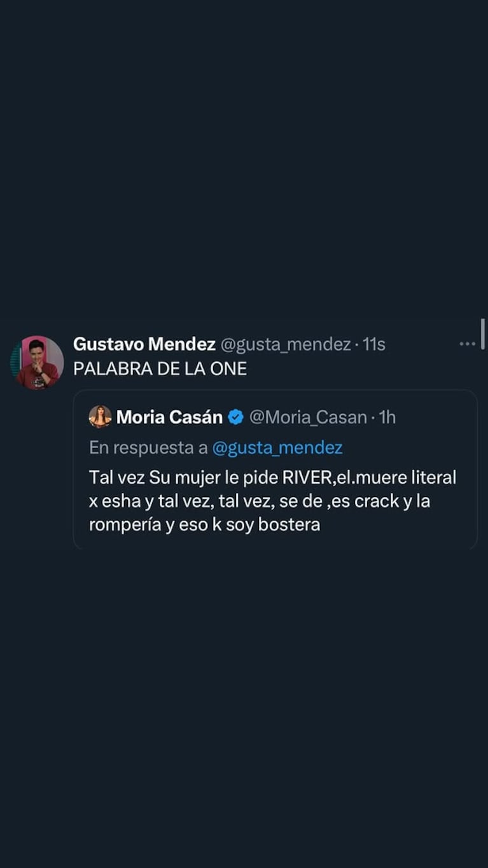The width and height of the screenshot is (488, 868).
Task: Click the "En respuesta a" label
Action: coord(148,448)
